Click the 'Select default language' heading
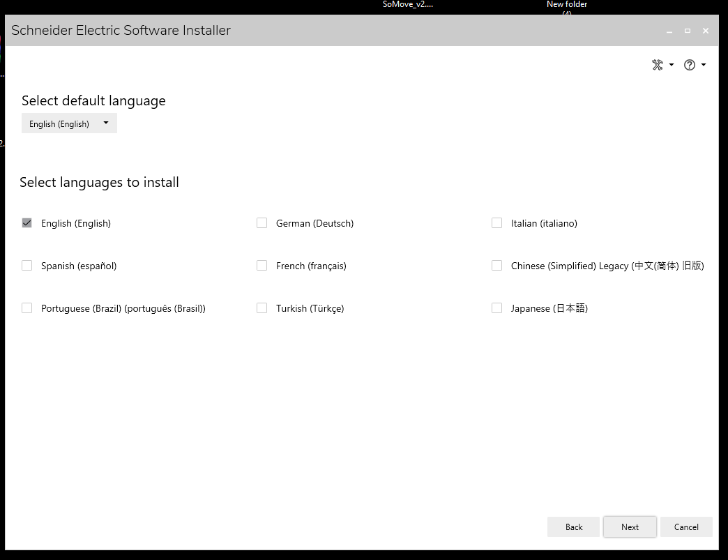The width and height of the screenshot is (728, 560). coord(93,100)
